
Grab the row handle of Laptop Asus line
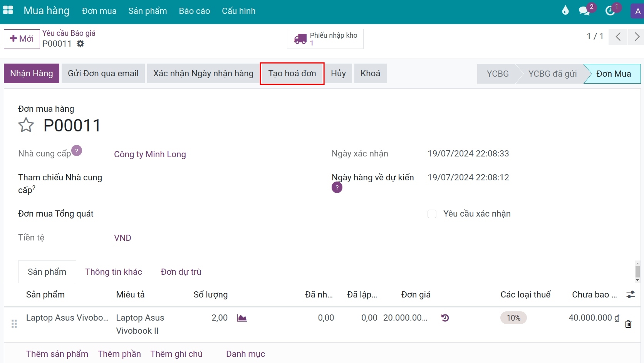tap(14, 324)
